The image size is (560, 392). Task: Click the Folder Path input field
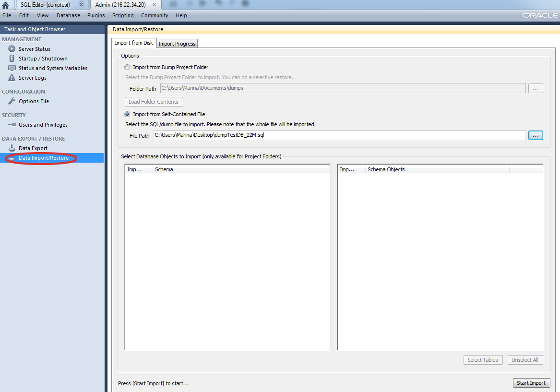[343, 88]
